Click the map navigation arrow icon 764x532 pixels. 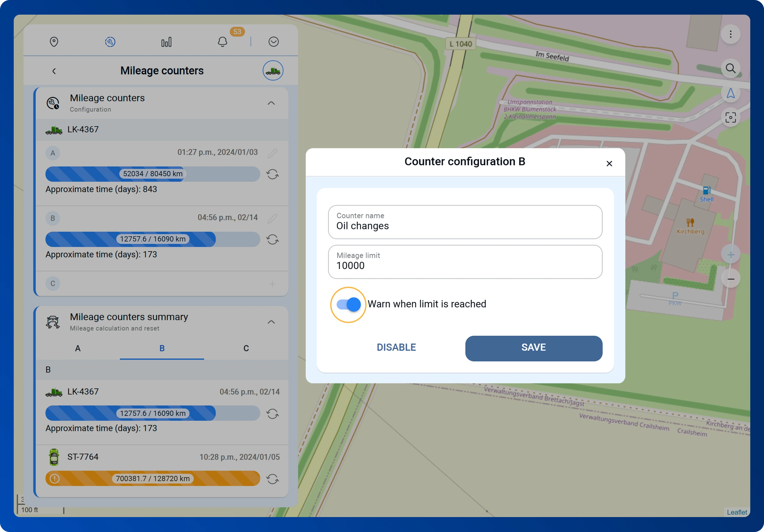(730, 93)
